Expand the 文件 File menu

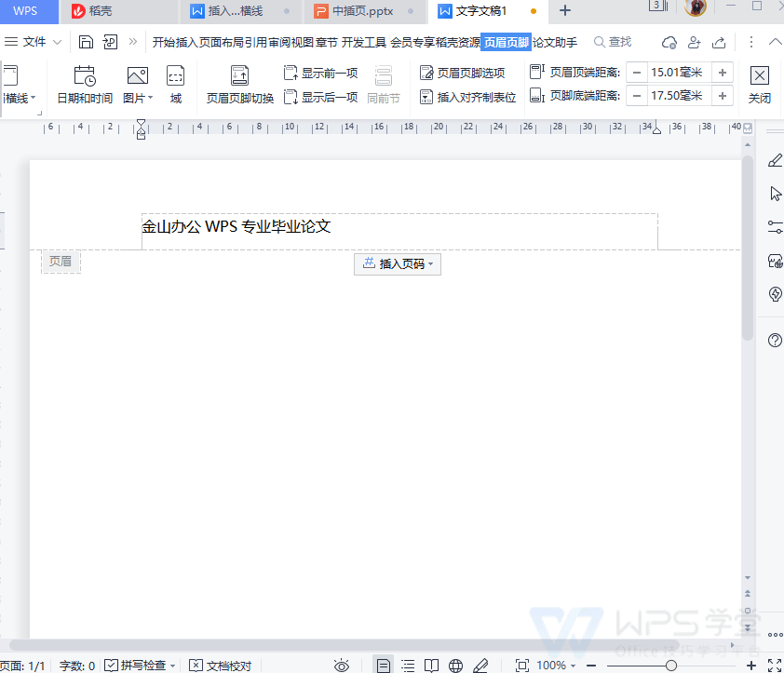[x=34, y=41]
